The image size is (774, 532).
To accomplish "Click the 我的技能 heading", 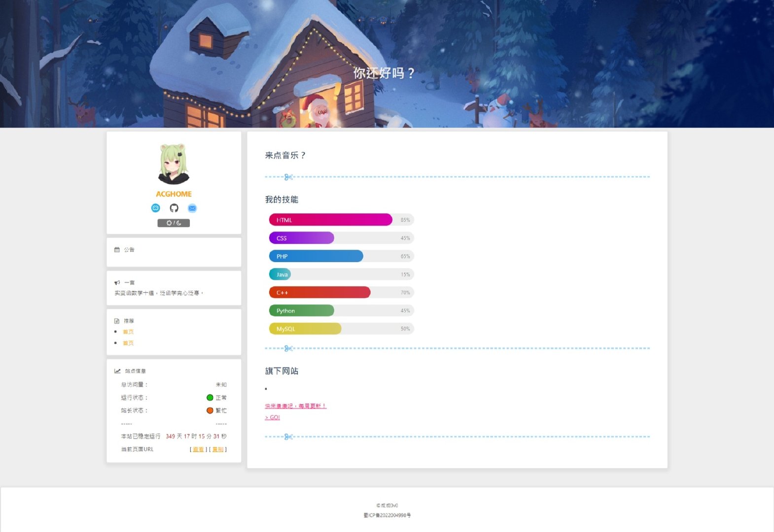I will click(x=281, y=199).
